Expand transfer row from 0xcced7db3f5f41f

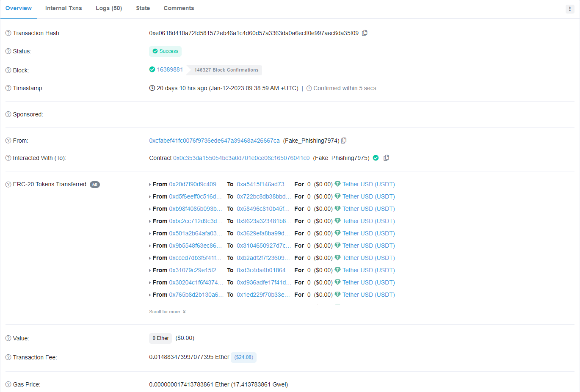pos(150,258)
